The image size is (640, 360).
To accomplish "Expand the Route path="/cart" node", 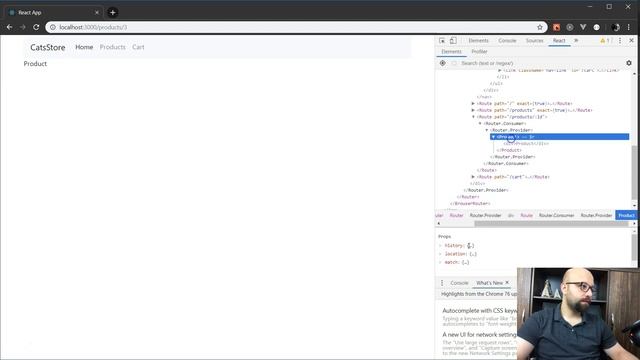I will pyautogui.click(x=473, y=177).
